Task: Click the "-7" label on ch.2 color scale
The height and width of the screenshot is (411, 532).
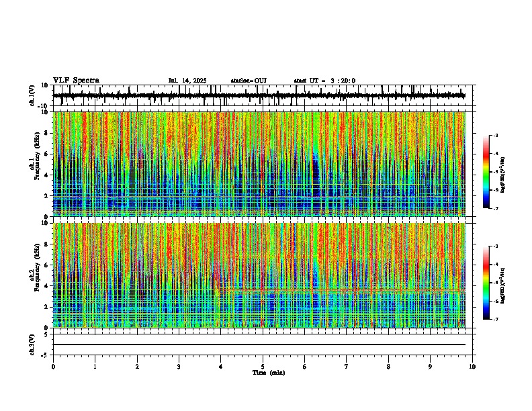Action: coord(496,319)
